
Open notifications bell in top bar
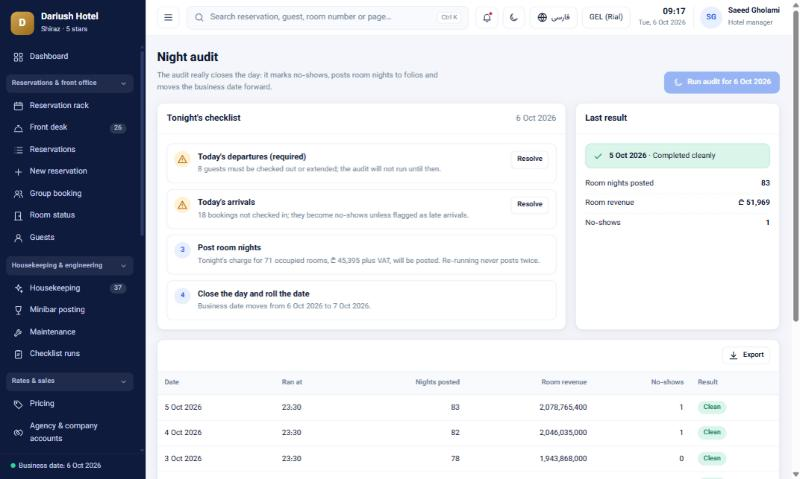487,17
